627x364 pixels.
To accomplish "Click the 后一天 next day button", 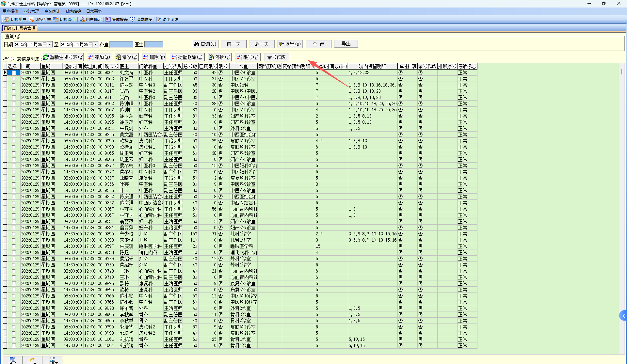I will pyautogui.click(x=262, y=44).
